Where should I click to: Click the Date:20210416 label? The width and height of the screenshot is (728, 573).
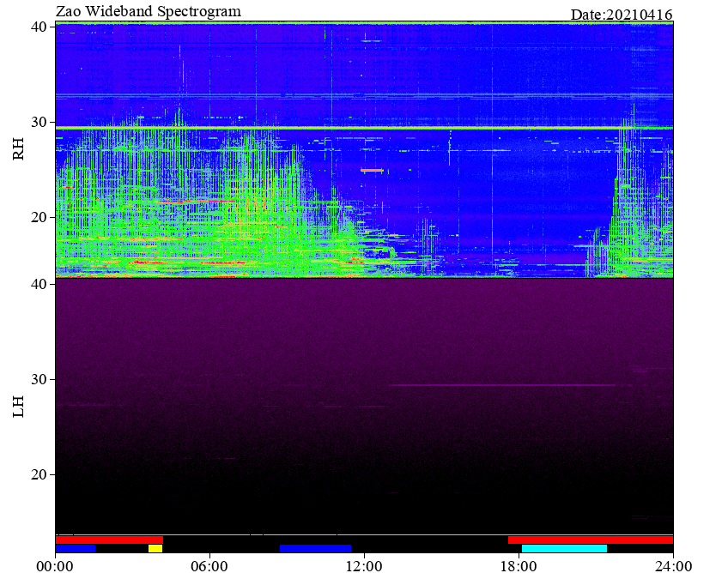coord(622,15)
